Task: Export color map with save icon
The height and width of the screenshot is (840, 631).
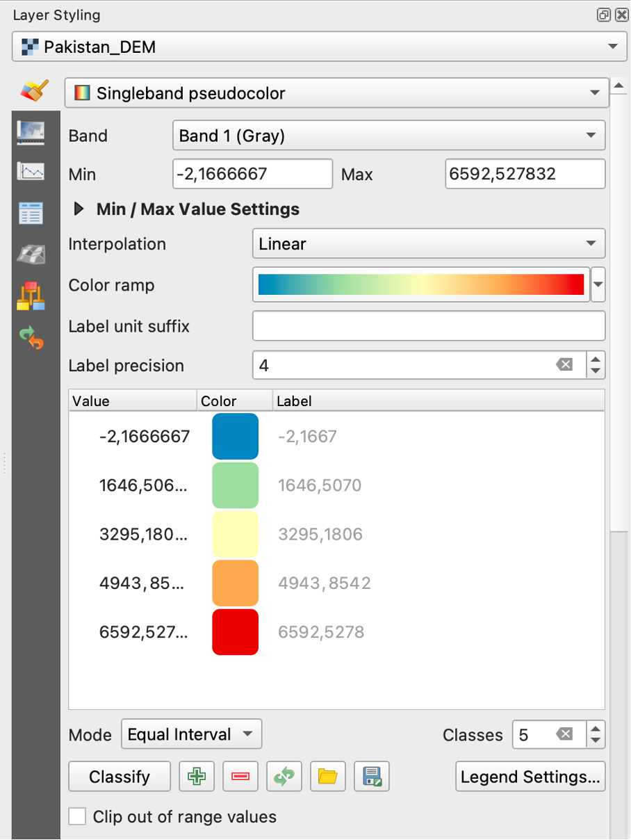Action: click(x=371, y=777)
